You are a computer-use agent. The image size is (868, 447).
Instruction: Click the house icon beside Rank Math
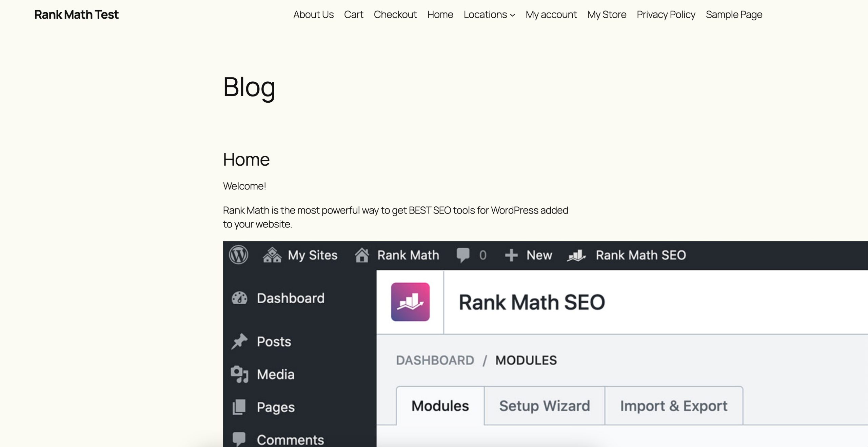tap(362, 255)
